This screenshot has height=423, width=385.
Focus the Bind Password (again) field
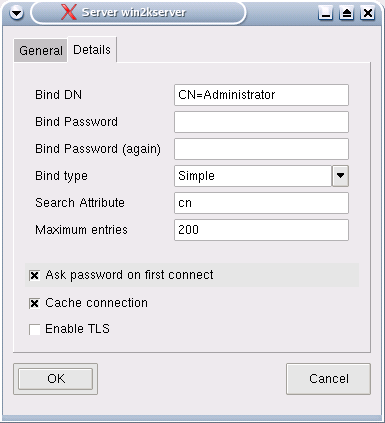pyautogui.click(x=261, y=149)
